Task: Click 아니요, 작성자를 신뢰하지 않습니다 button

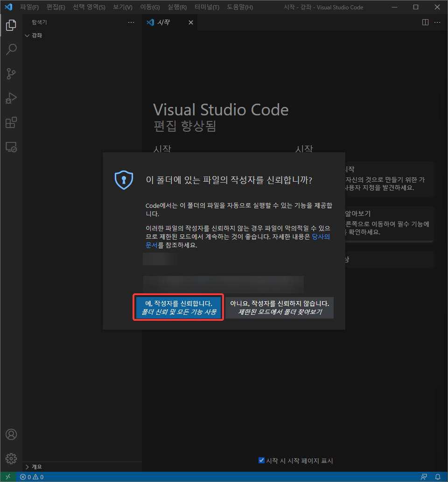Action: [x=280, y=307]
